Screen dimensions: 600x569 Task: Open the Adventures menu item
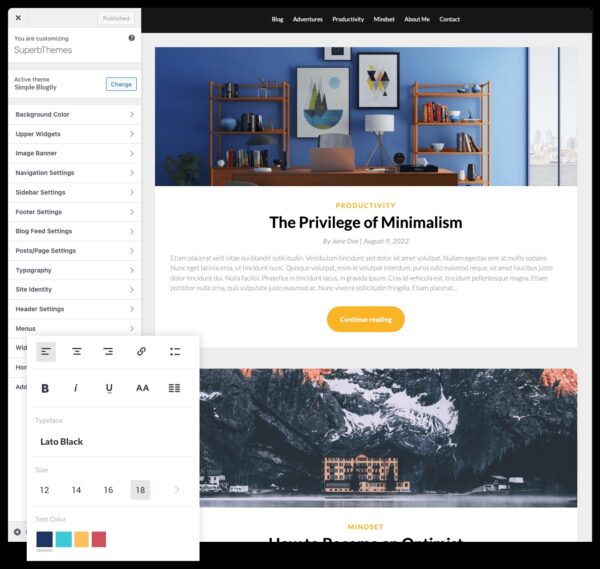pos(308,19)
